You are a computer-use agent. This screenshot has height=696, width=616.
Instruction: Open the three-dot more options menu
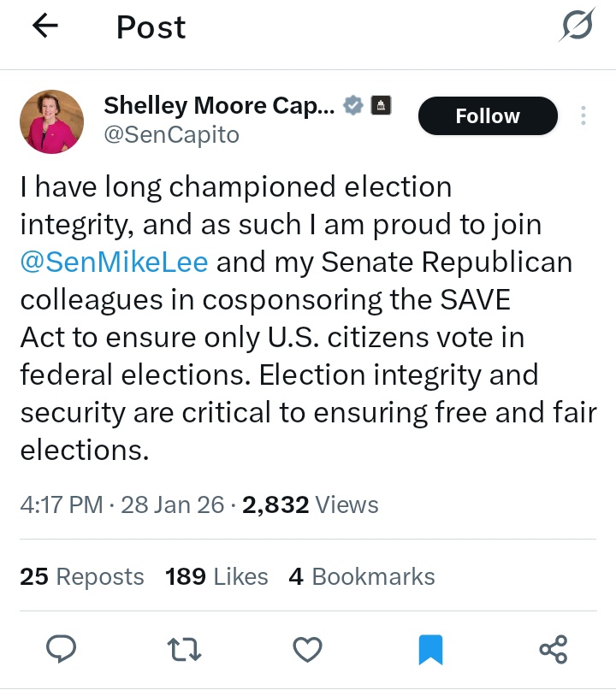583,116
